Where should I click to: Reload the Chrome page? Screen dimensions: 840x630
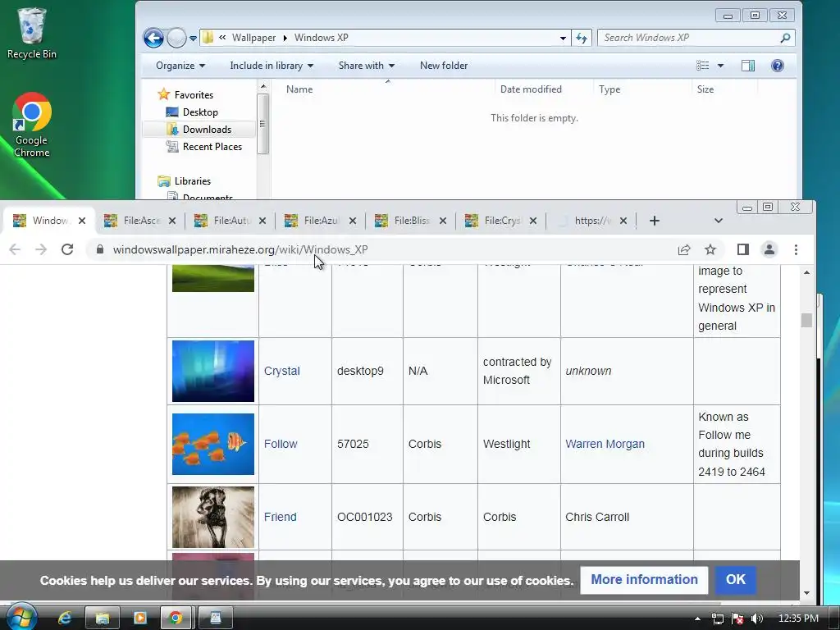tap(67, 249)
